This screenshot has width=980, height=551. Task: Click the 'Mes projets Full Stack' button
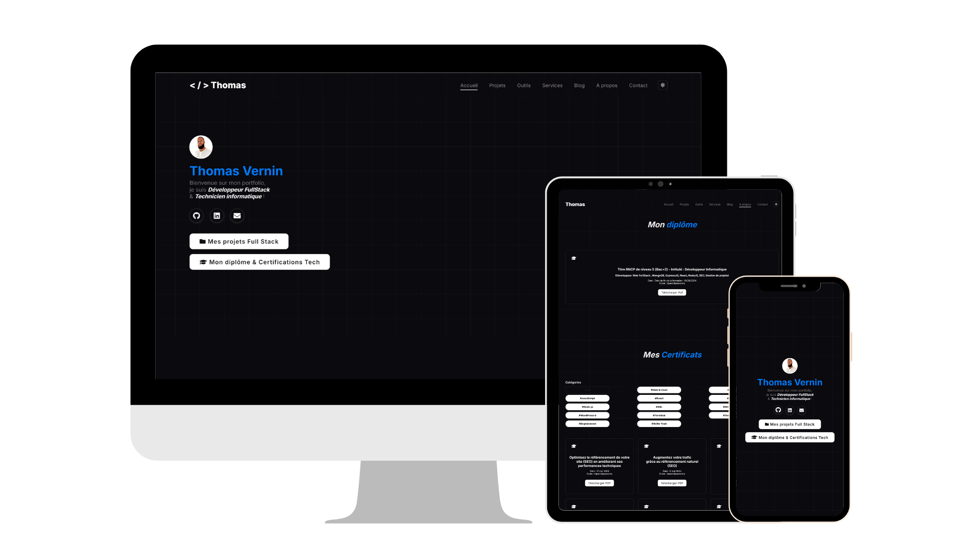tap(239, 241)
